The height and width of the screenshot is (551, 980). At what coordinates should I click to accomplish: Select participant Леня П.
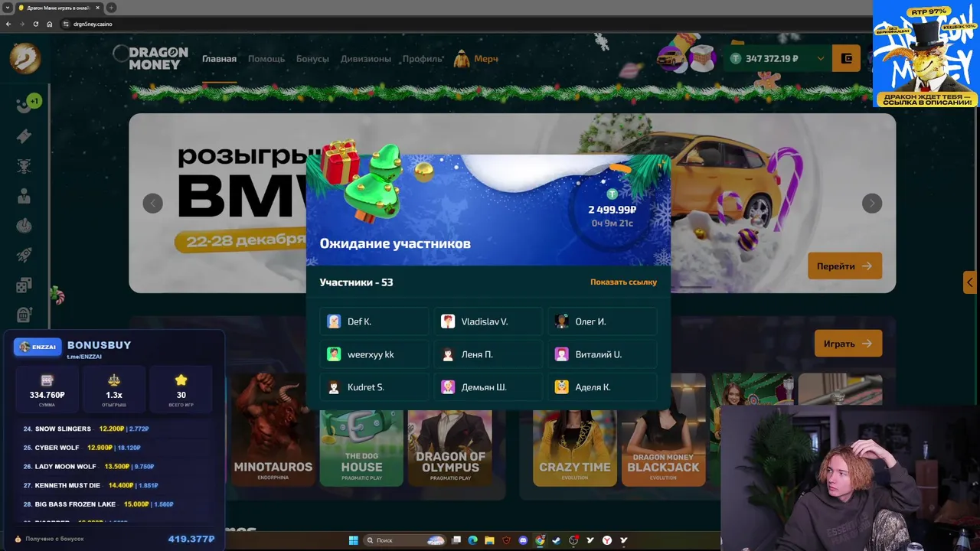coord(488,354)
